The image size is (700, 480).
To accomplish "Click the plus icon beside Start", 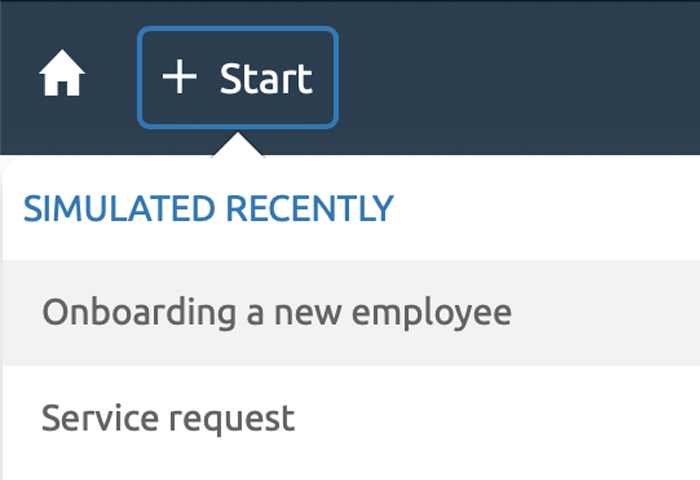I will [x=180, y=77].
